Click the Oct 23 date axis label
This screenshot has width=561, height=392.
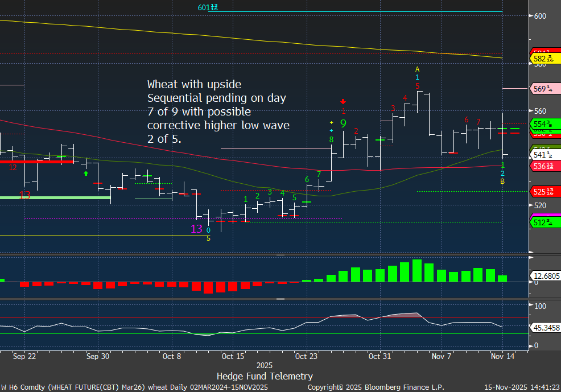[x=307, y=356]
